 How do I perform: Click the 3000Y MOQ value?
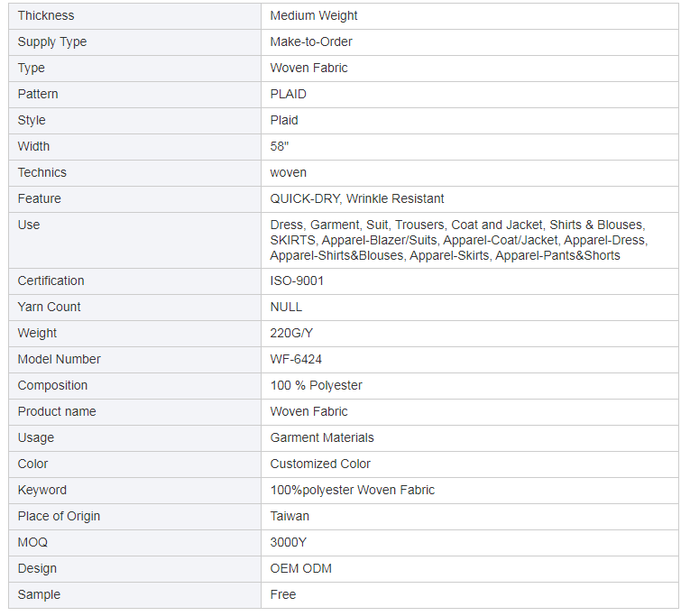pyautogui.click(x=288, y=542)
